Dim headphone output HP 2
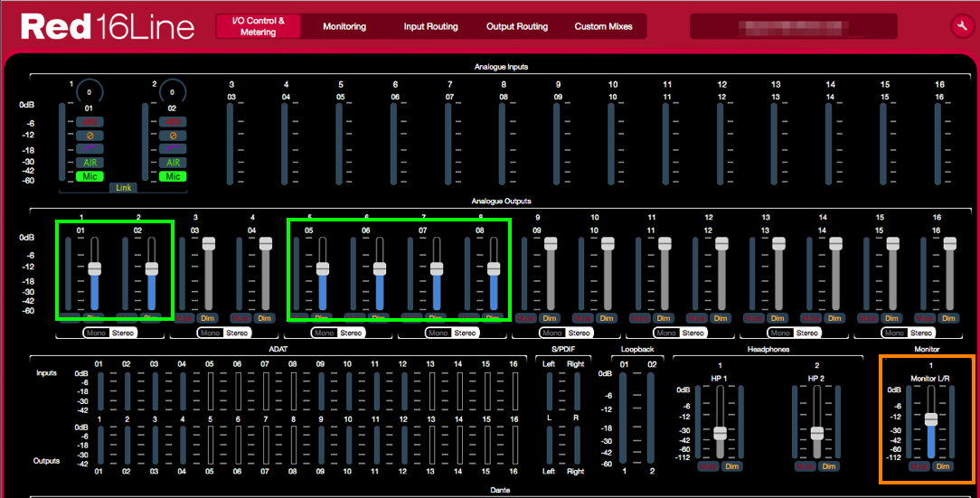This screenshot has width=980, height=498. click(829, 466)
